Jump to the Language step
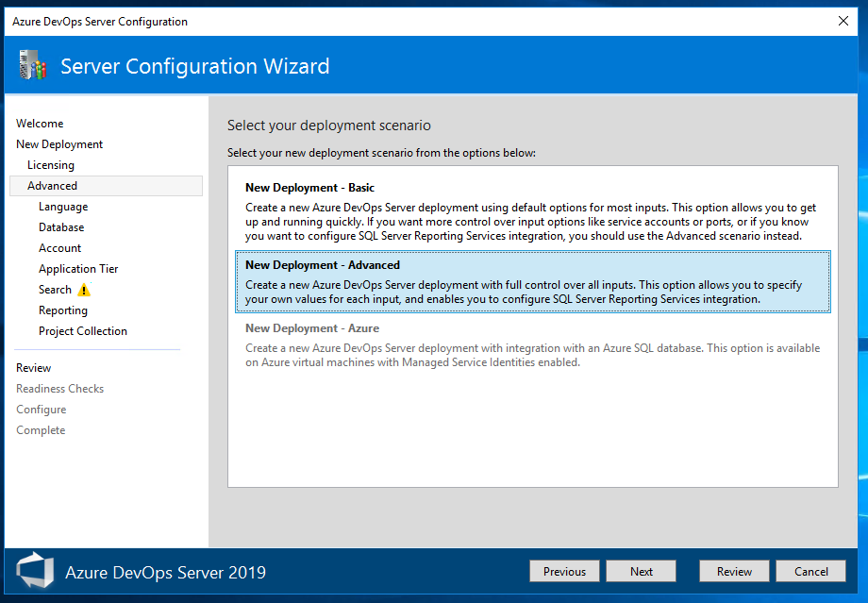The width and height of the screenshot is (868, 603). tap(63, 207)
